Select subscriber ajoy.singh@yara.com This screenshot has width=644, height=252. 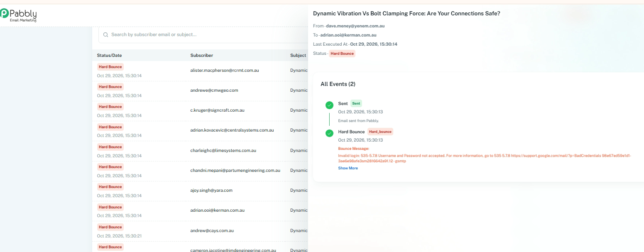point(211,190)
